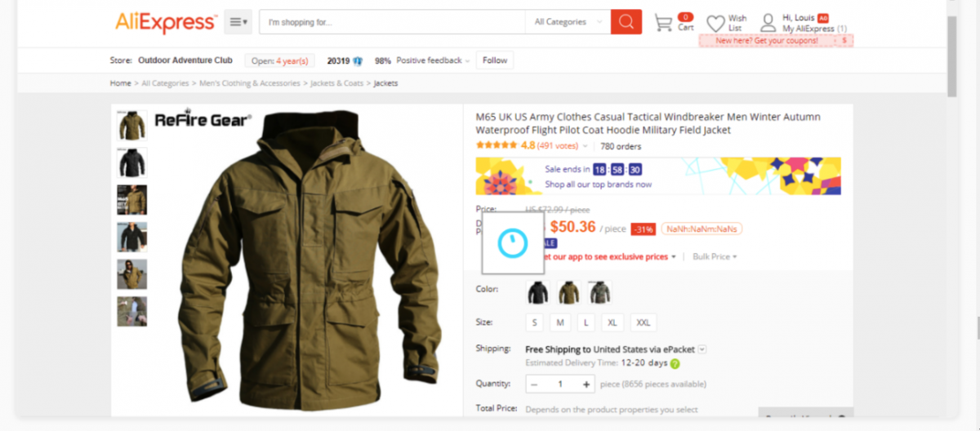
Task: Open the hamburger categories menu icon
Action: click(x=238, y=22)
